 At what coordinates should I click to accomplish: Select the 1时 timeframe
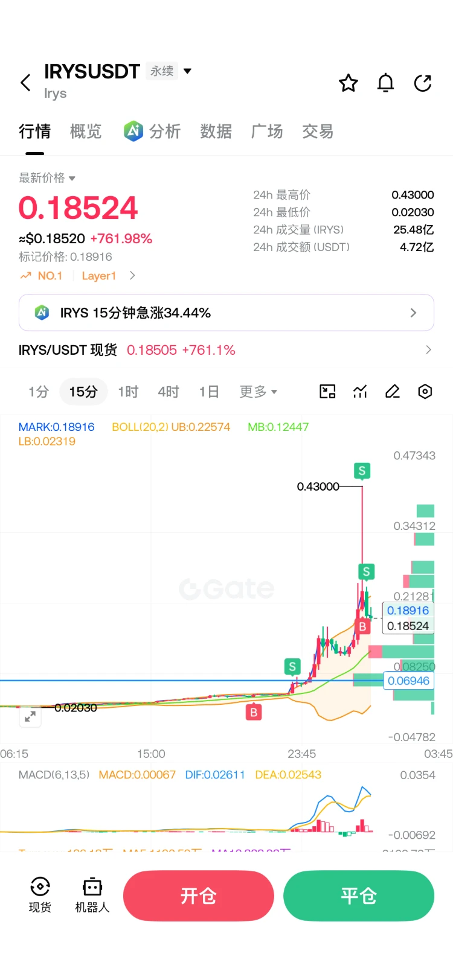(x=128, y=392)
